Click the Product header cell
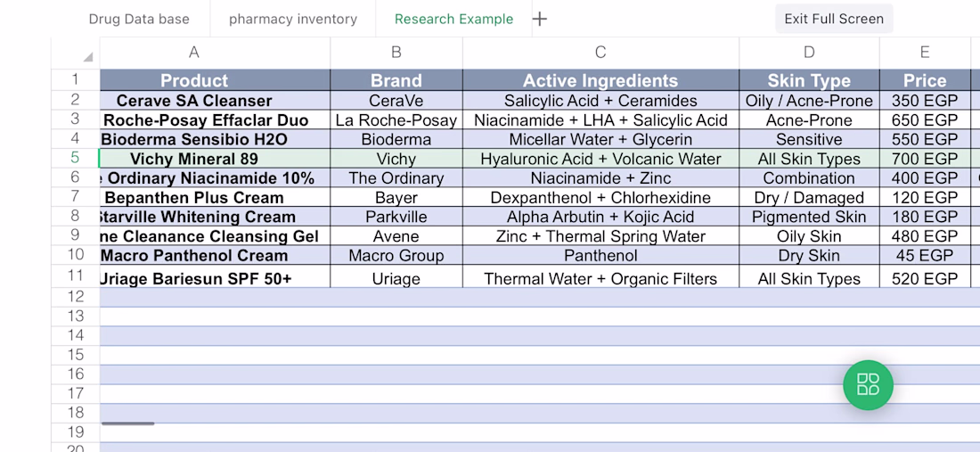The width and height of the screenshot is (980, 452). (x=215, y=80)
